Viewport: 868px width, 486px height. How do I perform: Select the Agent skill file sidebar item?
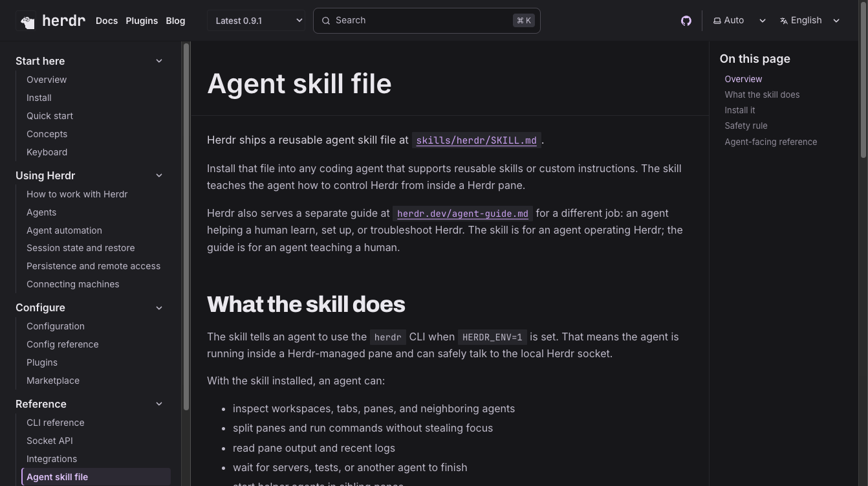click(x=96, y=477)
